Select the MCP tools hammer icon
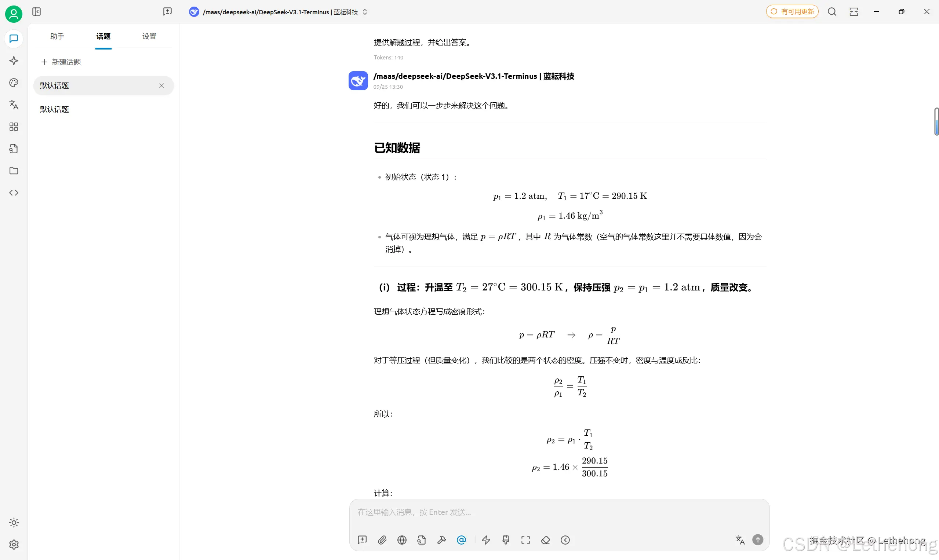Screen dimensions: 939x560 click(x=442, y=540)
